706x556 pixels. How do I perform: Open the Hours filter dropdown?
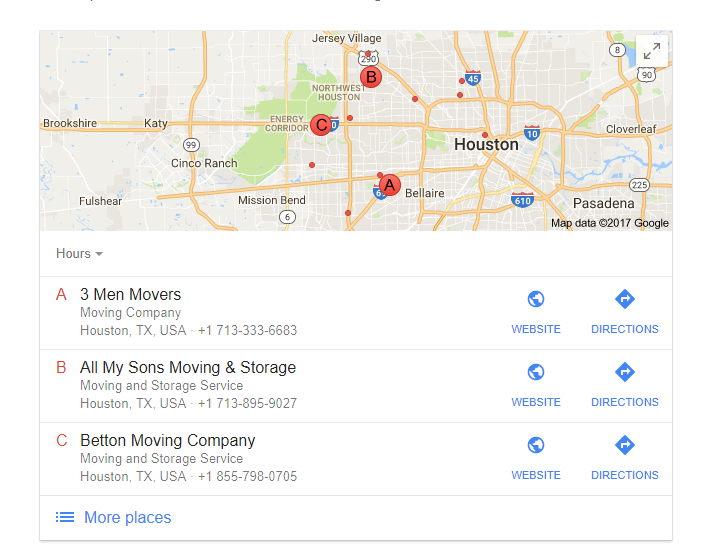click(79, 253)
